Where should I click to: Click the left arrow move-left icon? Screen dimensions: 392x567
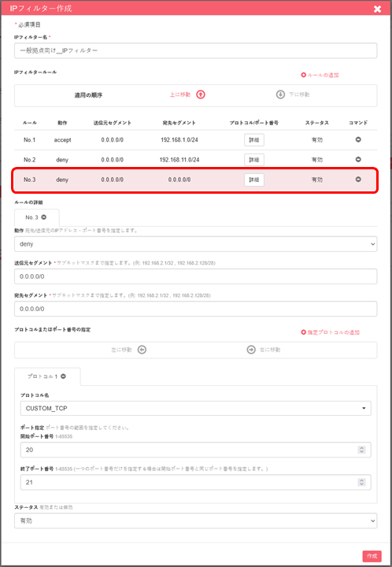[142, 350]
